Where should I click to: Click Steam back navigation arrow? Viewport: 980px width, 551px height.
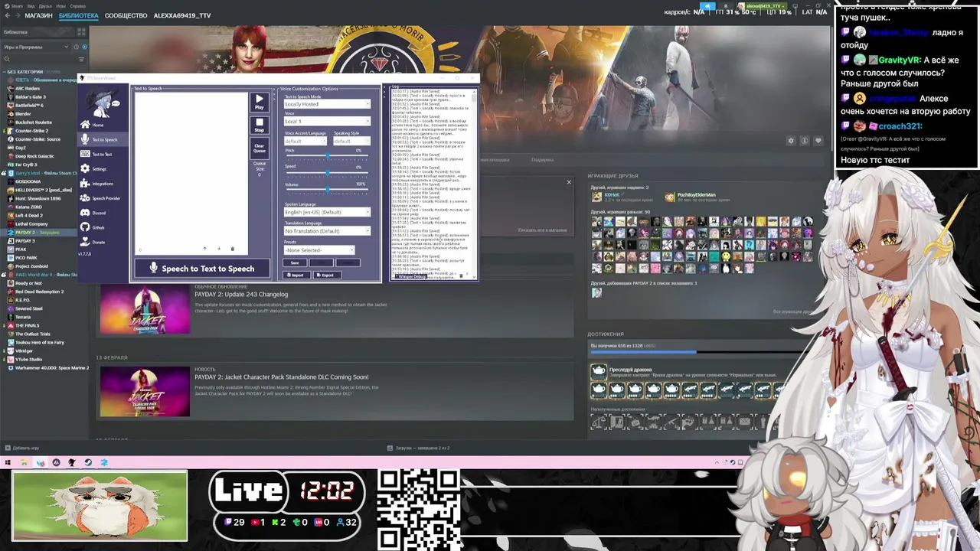pyautogui.click(x=8, y=15)
